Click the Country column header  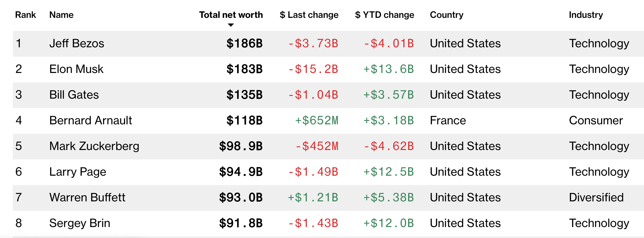coord(446,15)
